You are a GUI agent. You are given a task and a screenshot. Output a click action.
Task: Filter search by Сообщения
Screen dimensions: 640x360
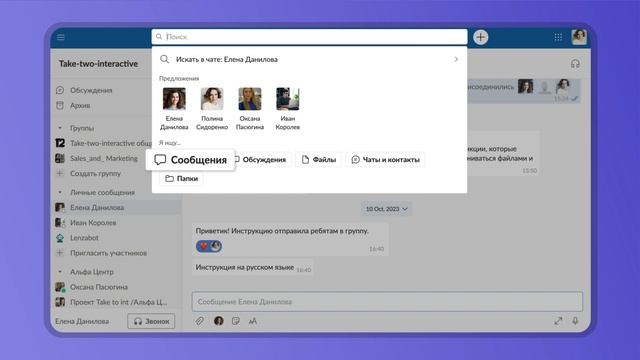click(191, 160)
